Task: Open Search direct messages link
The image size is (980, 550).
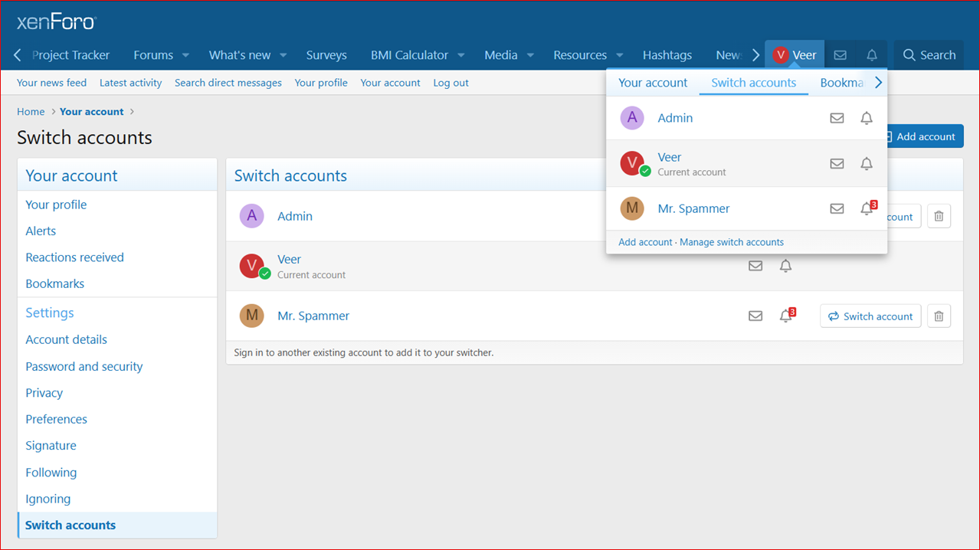Action: 228,83
